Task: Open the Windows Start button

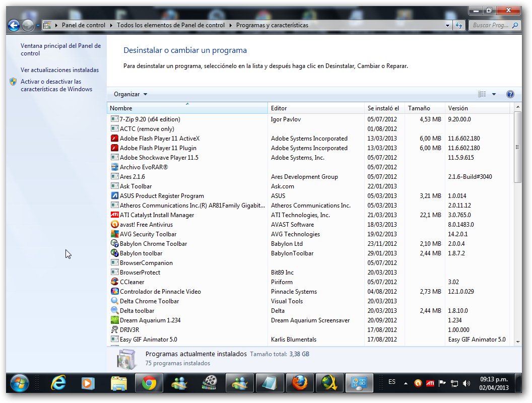Action: (x=19, y=383)
